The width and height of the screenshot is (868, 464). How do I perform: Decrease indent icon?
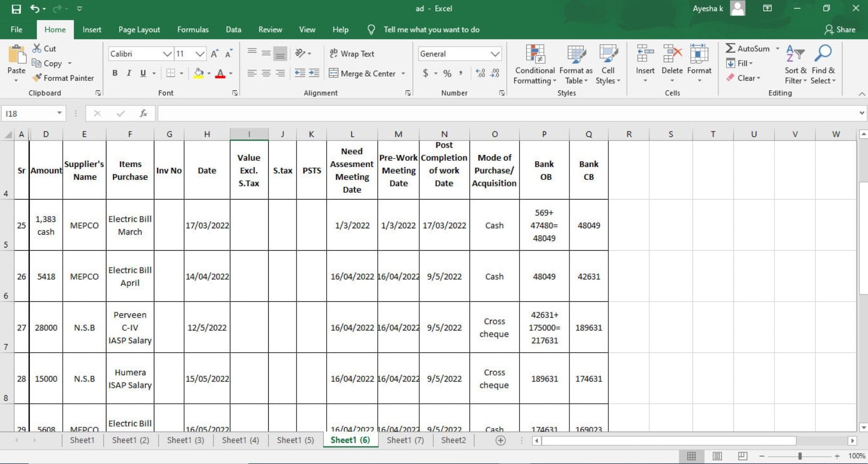(300, 73)
